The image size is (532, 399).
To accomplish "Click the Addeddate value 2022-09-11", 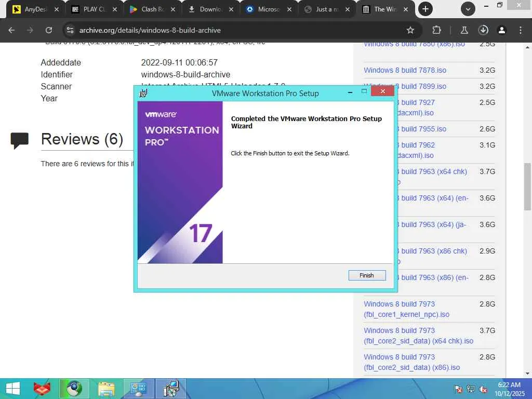I will tap(179, 62).
